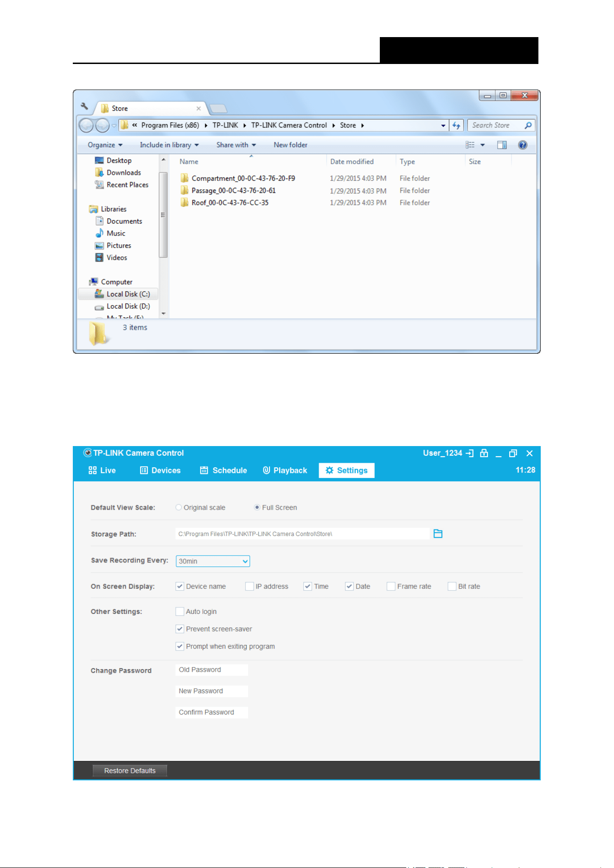Click the Old Password input field

(212, 670)
